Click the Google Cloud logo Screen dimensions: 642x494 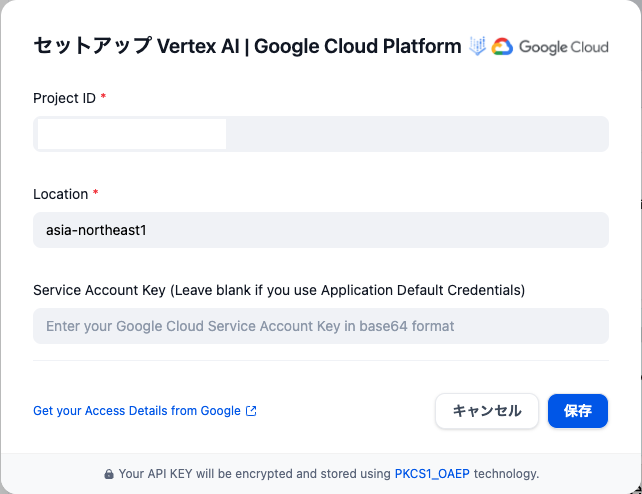[550, 47]
